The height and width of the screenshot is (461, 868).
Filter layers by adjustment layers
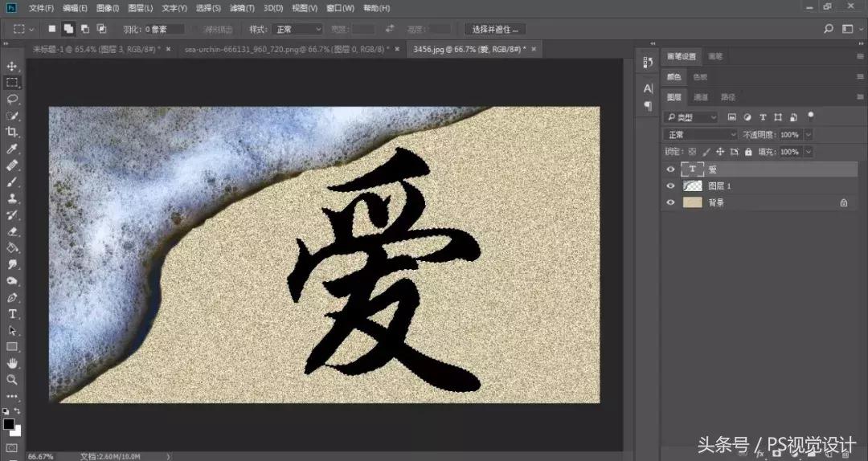point(747,117)
